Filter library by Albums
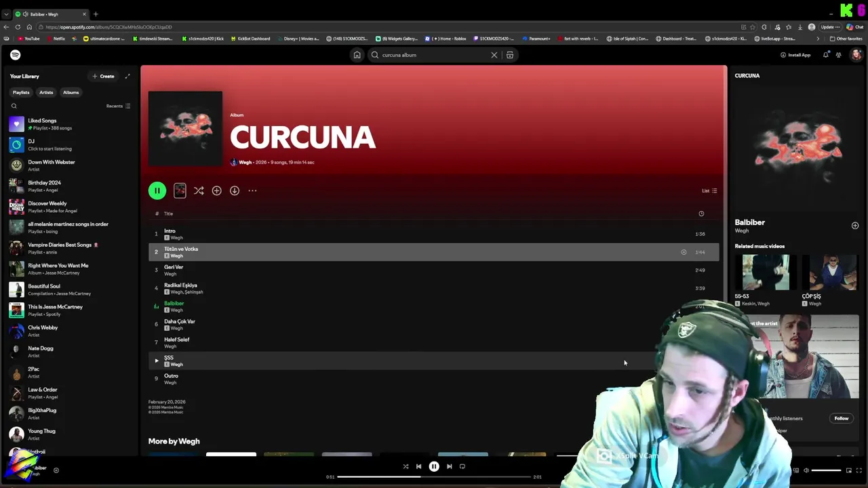868x488 pixels. 71,92
